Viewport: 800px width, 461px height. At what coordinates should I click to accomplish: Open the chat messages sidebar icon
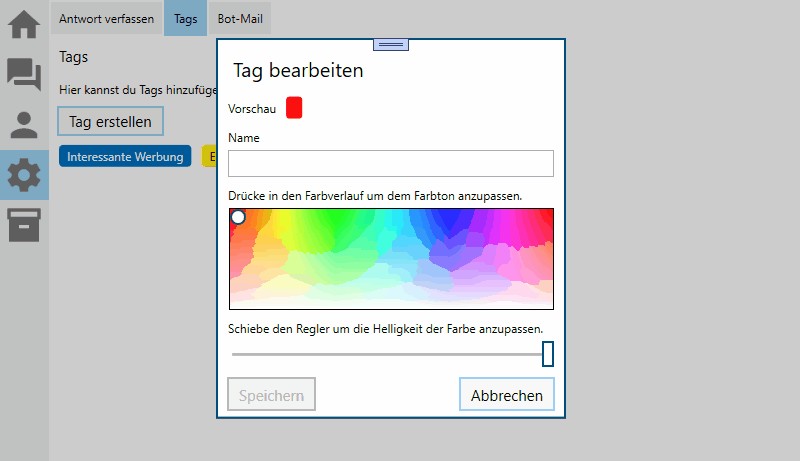click(24, 74)
